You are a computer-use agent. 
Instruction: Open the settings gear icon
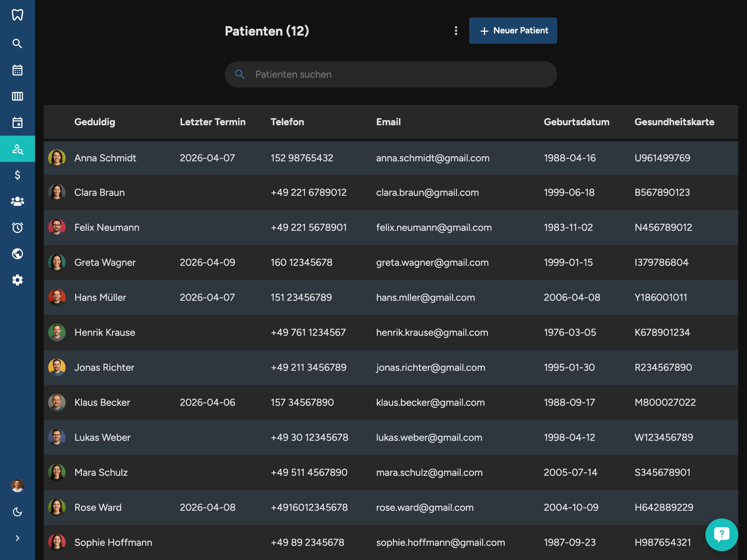[x=17, y=280]
